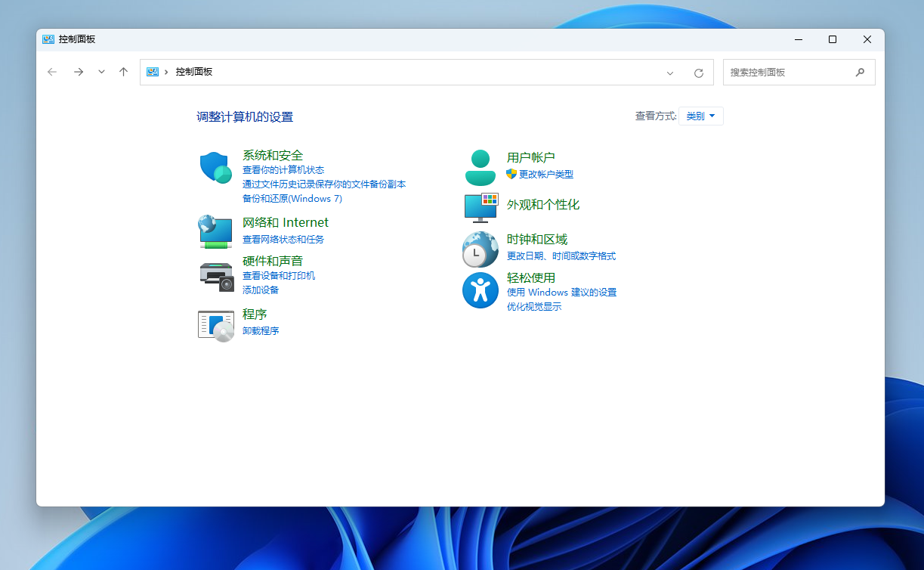This screenshot has width=924, height=570.
Task: Maximize the 控制面板 window
Action: 832,39
